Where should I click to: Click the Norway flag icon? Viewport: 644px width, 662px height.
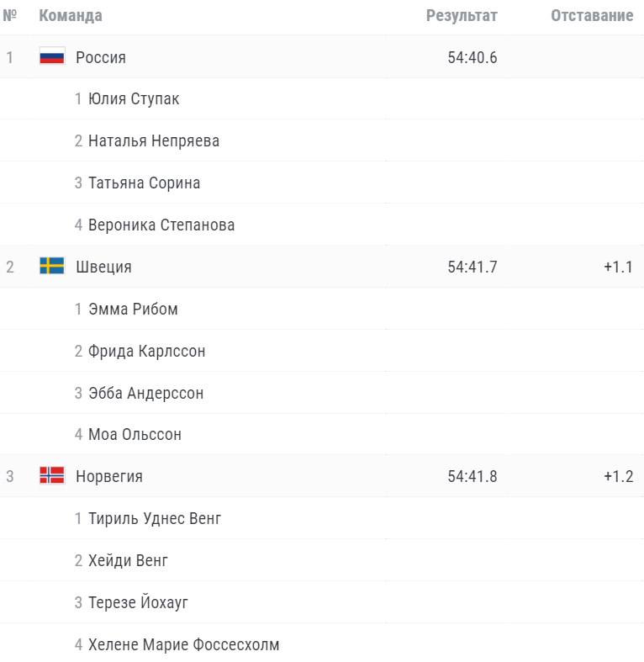(52, 475)
